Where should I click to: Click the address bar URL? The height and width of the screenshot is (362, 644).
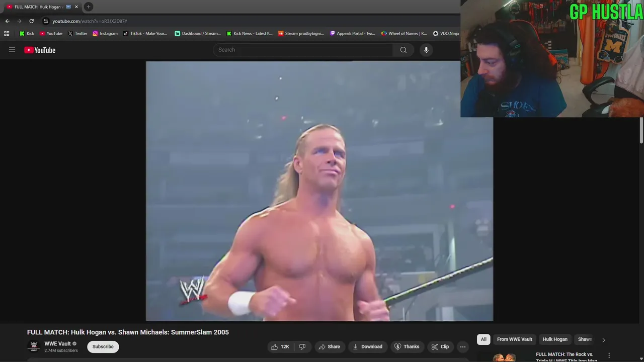point(90,21)
